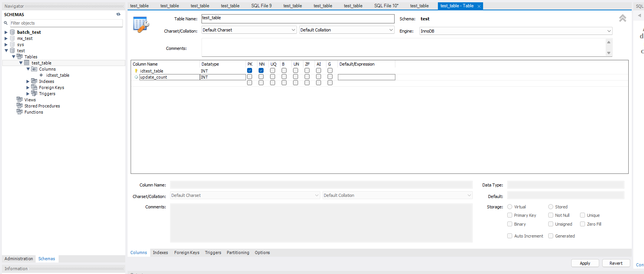The width and height of the screenshot is (644, 274).
Task: Click the idtest_table column diamond icon
Action: 41,75
